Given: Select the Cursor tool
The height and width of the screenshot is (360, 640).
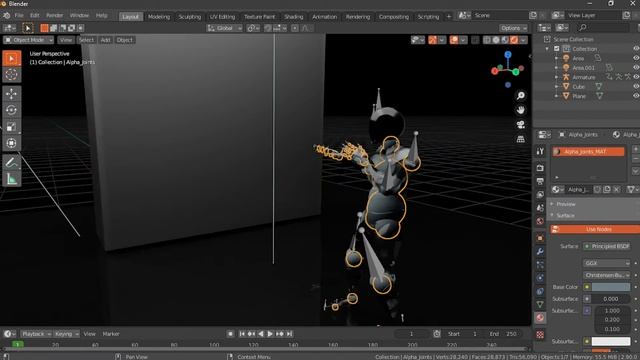Looking at the screenshot, I should point(11,75).
